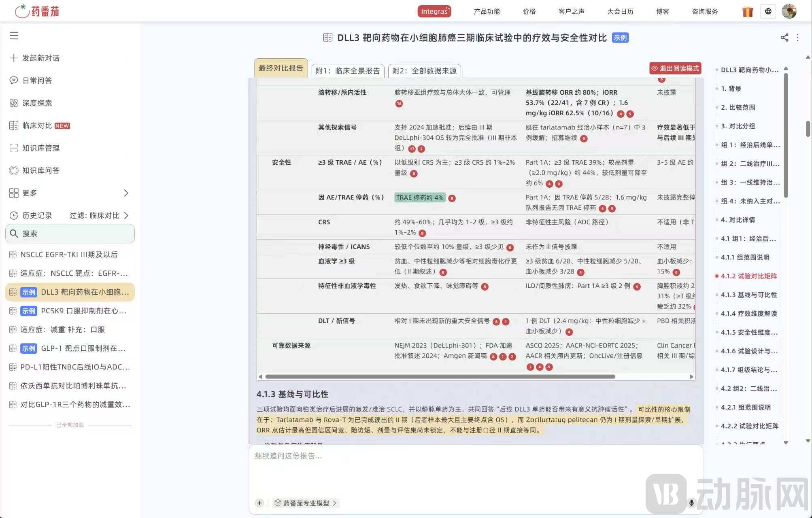The image size is (812, 518).
Task: Click the outline panel scroll-up arrow
Action: (x=786, y=68)
